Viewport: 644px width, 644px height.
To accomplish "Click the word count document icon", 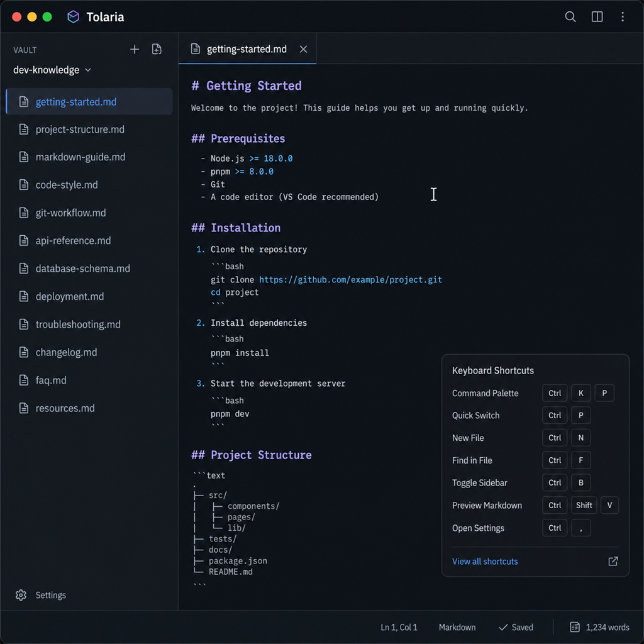I will tap(575, 627).
